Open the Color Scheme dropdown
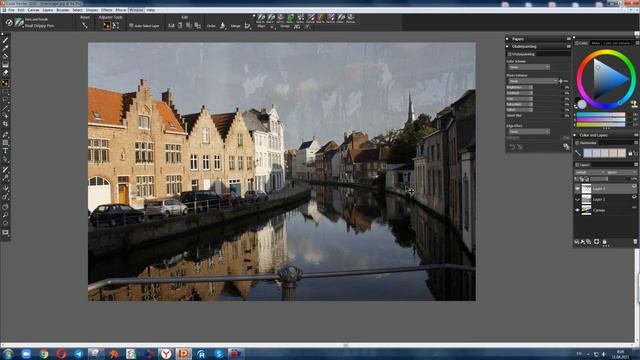Screen dimensions: 640x360 529,67
